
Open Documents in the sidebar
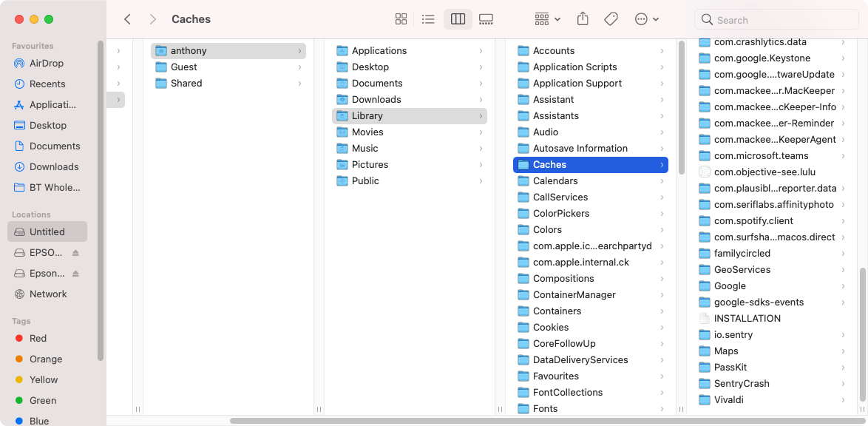point(47,146)
